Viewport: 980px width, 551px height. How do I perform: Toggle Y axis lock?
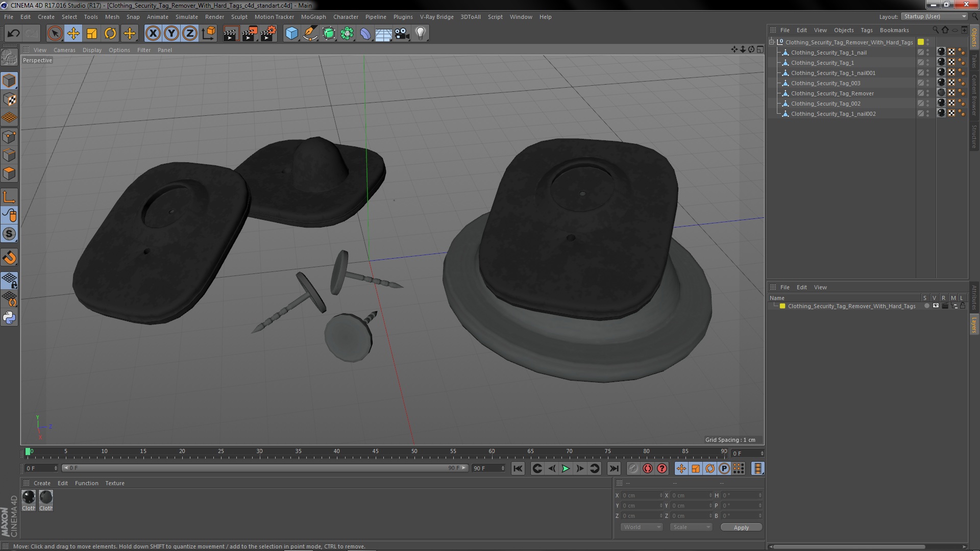point(171,34)
